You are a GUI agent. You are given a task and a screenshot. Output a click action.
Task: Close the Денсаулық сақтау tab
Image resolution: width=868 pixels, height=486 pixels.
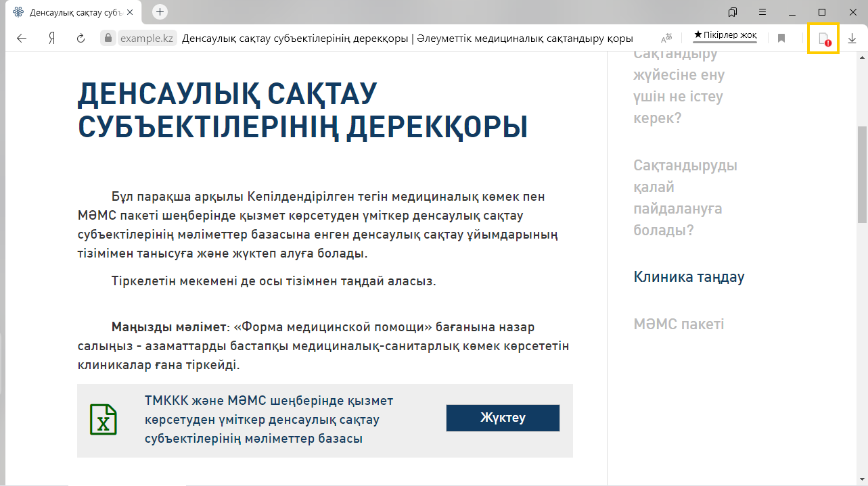[x=130, y=12]
